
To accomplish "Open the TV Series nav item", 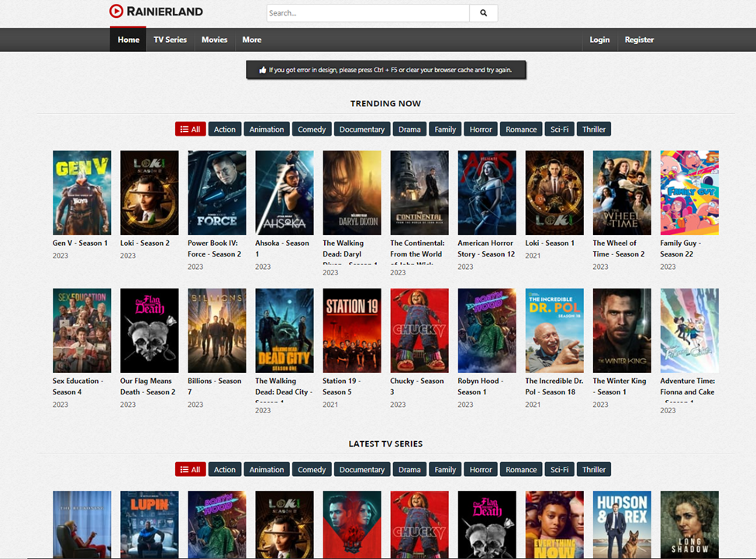I will click(170, 40).
